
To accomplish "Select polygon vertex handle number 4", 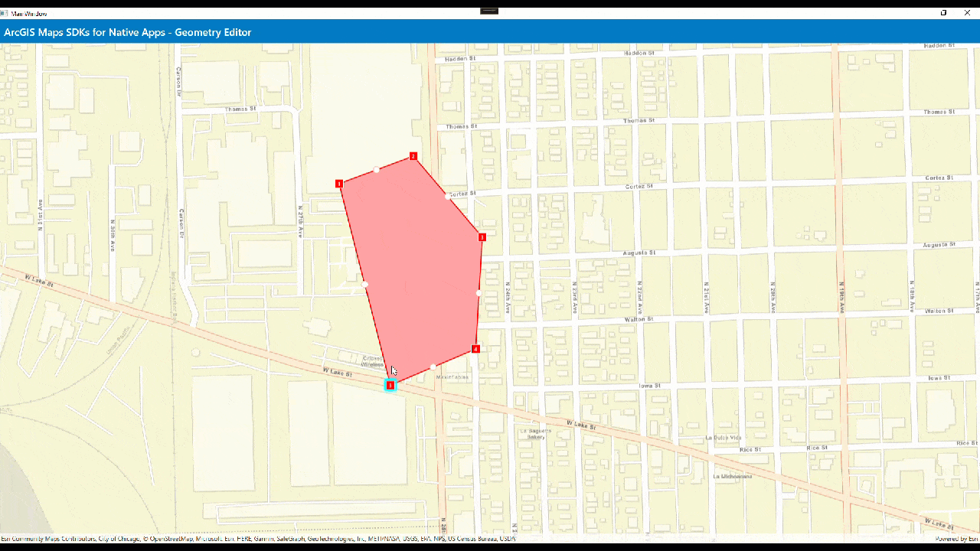I will (x=475, y=349).
